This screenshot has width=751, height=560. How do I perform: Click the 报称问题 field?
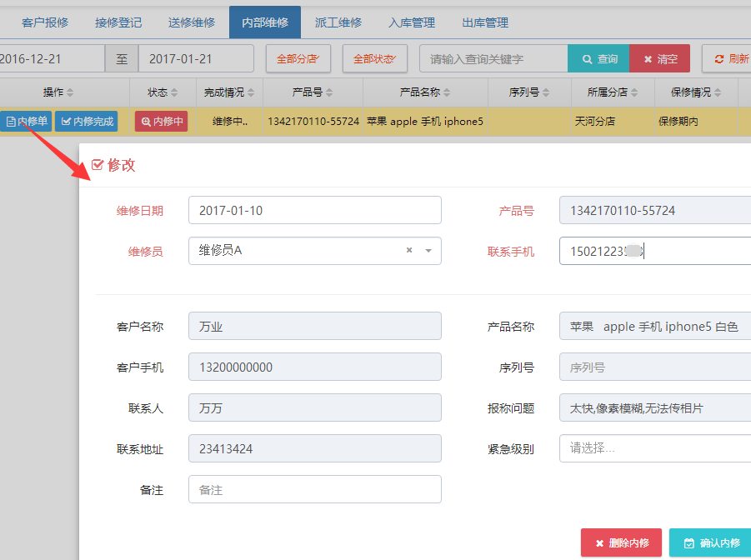pyautogui.click(x=655, y=407)
